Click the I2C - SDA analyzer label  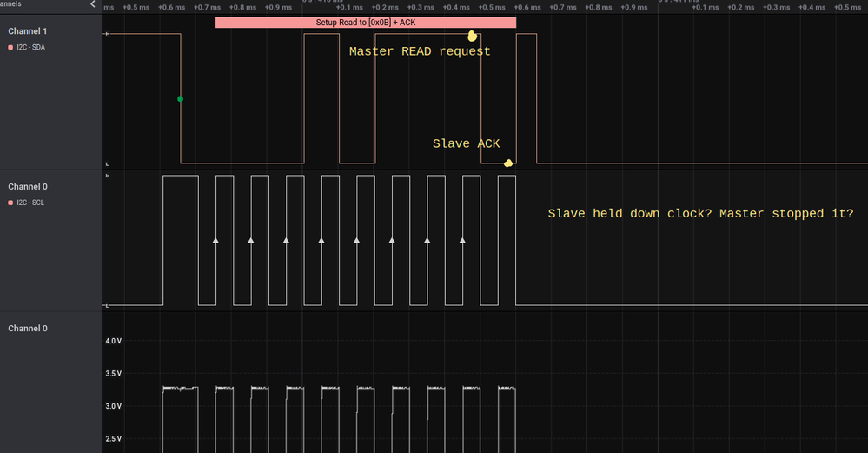pos(31,47)
